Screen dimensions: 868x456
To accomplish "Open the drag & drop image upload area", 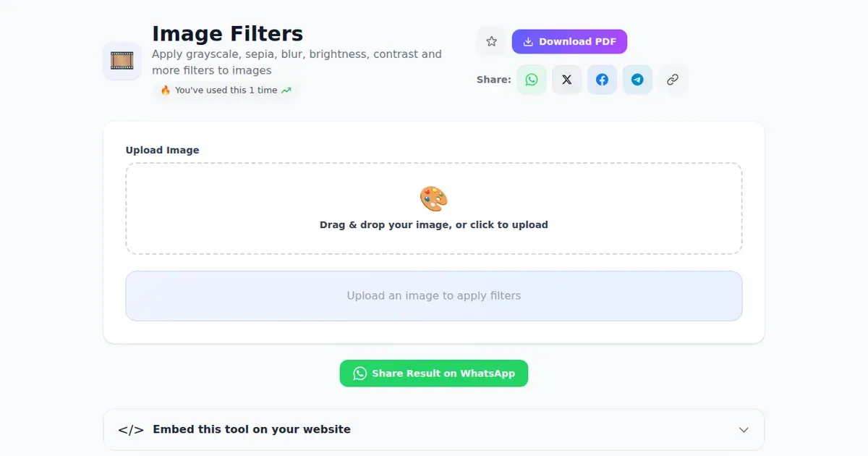I will pos(434,208).
